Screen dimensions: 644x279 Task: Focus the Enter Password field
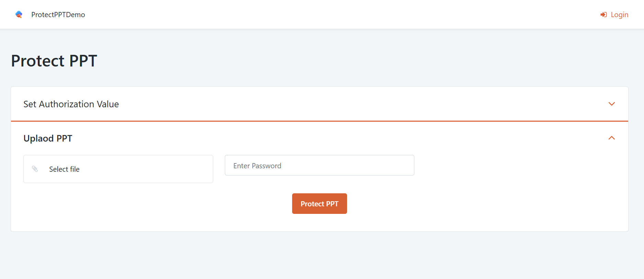pos(319,166)
